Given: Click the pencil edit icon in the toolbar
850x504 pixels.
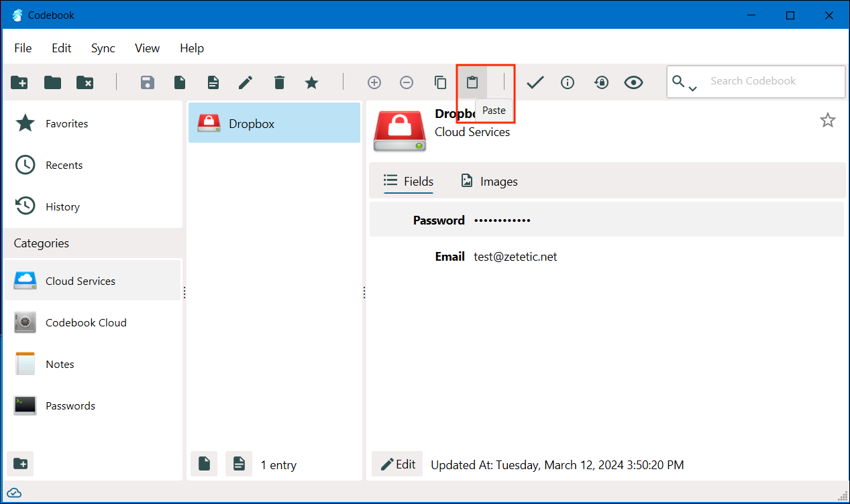Looking at the screenshot, I should coord(246,82).
